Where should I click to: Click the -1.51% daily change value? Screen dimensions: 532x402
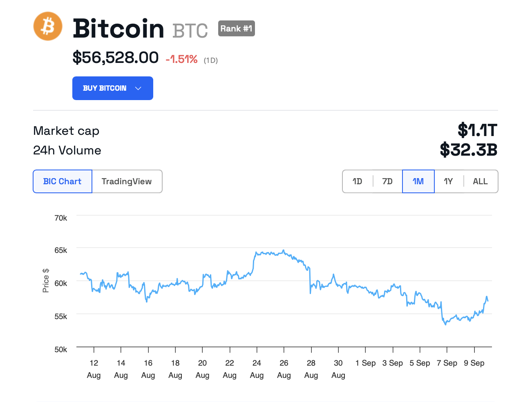pyautogui.click(x=181, y=60)
